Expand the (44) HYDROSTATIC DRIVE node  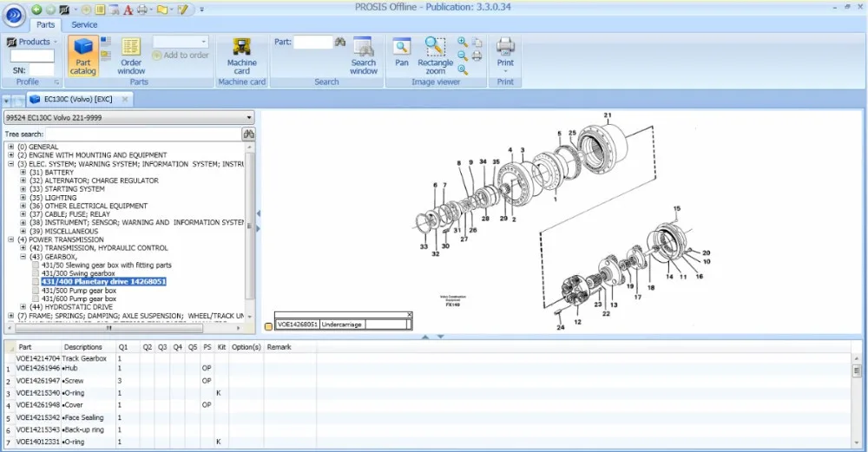(23, 306)
